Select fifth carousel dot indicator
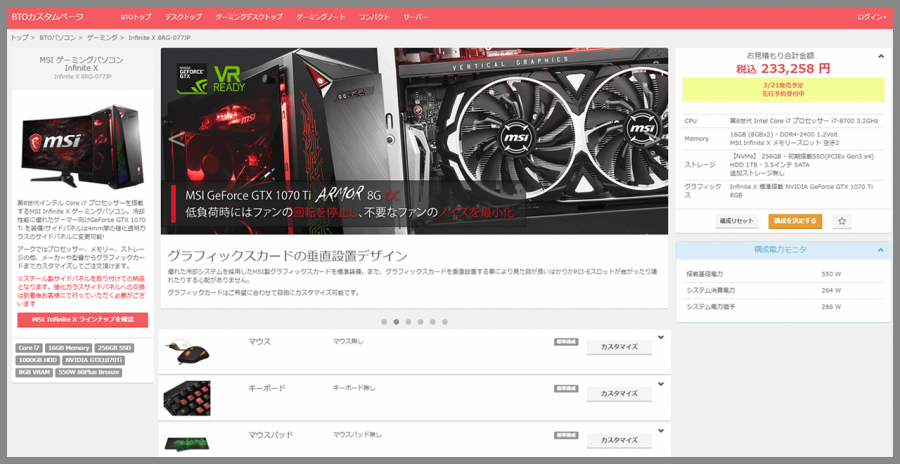The image size is (900, 464). pos(433,322)
